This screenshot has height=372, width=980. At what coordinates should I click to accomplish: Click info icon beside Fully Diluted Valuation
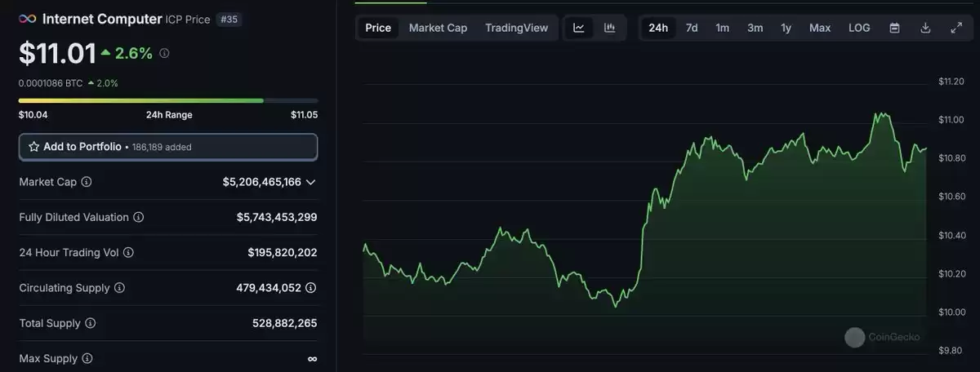pyautogui.click(x=139, y=217)
